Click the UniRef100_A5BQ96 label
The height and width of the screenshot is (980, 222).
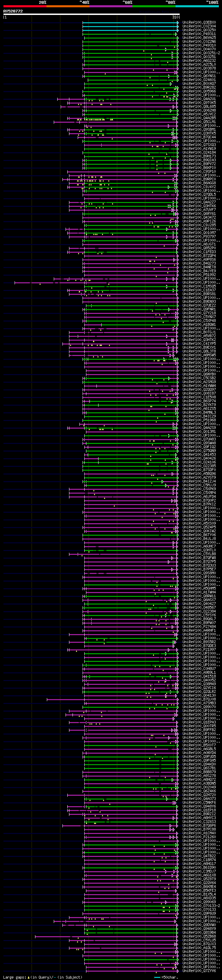199,473
